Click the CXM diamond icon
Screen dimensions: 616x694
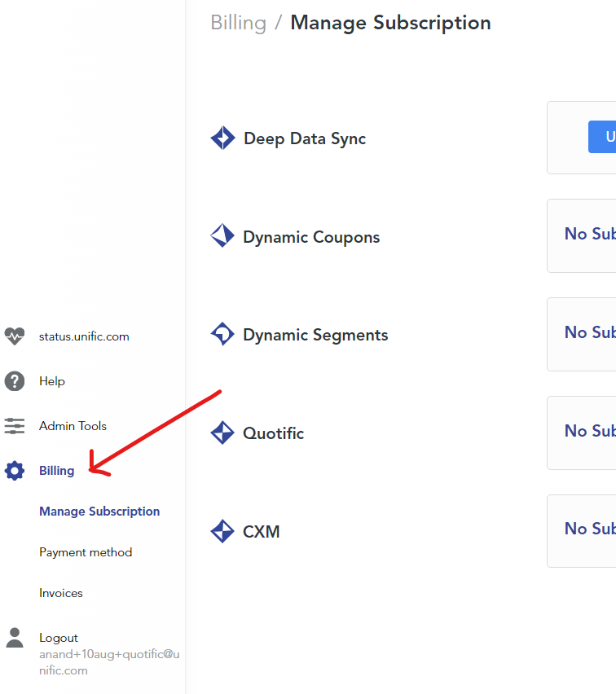pyautogui.click(x=222, y=531)
